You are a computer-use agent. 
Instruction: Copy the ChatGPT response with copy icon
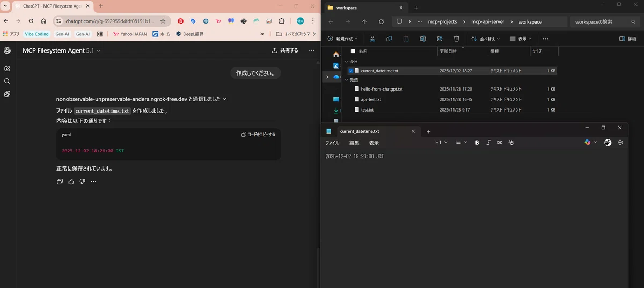coord(60,182)
